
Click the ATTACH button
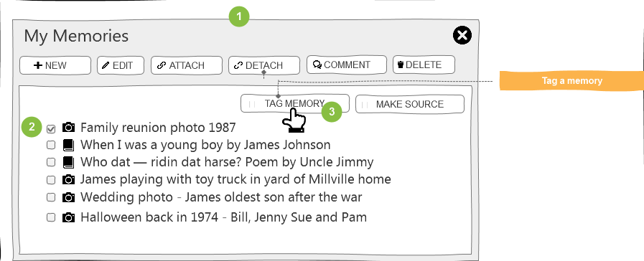[x=187, y=65]
